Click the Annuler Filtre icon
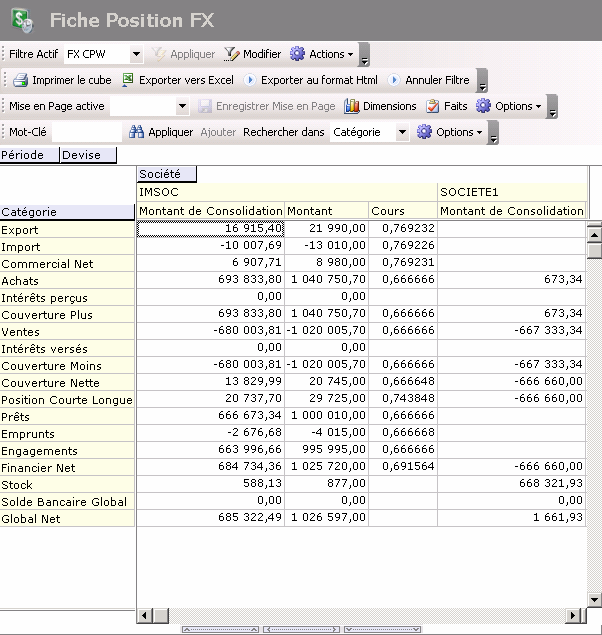The width and height of the screenshot is (602, 635). [x=394, y=80]
